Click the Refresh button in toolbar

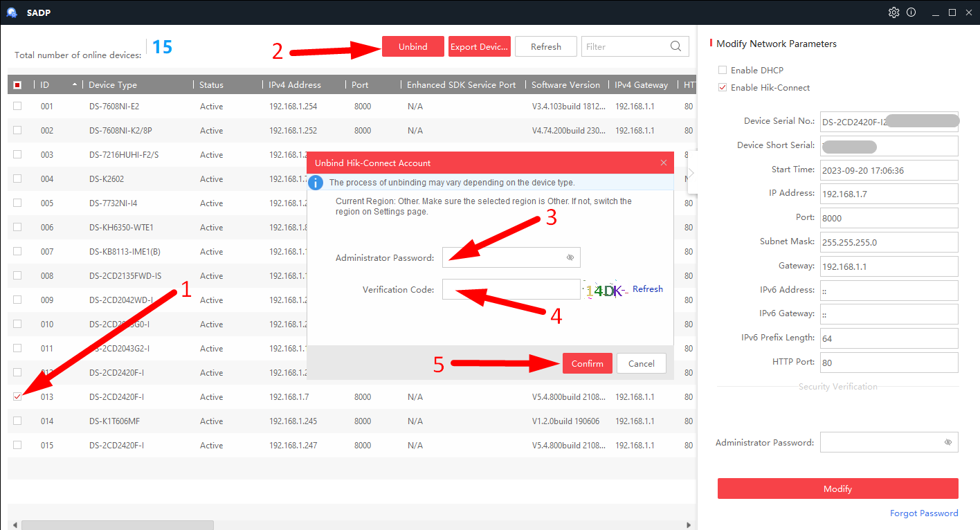[546, 46]
